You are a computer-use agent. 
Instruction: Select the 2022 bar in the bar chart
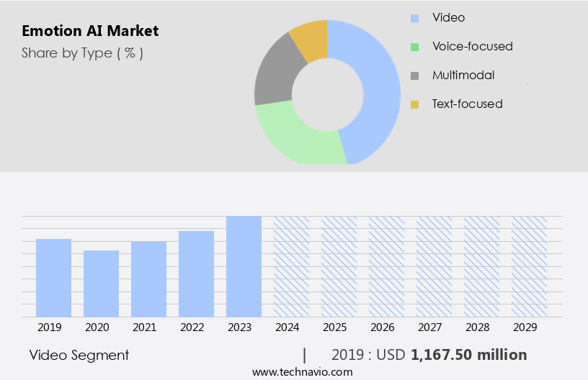(x=196, y=273)
